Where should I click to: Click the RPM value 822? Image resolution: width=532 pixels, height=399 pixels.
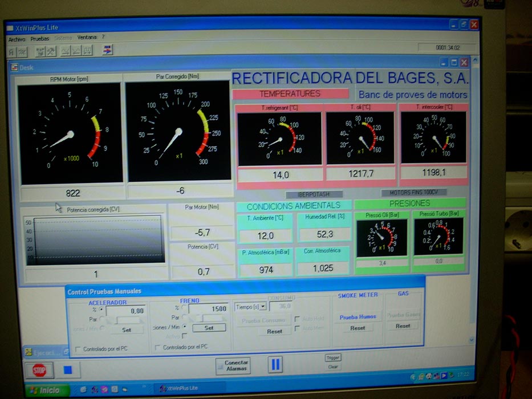coord(72,193)
